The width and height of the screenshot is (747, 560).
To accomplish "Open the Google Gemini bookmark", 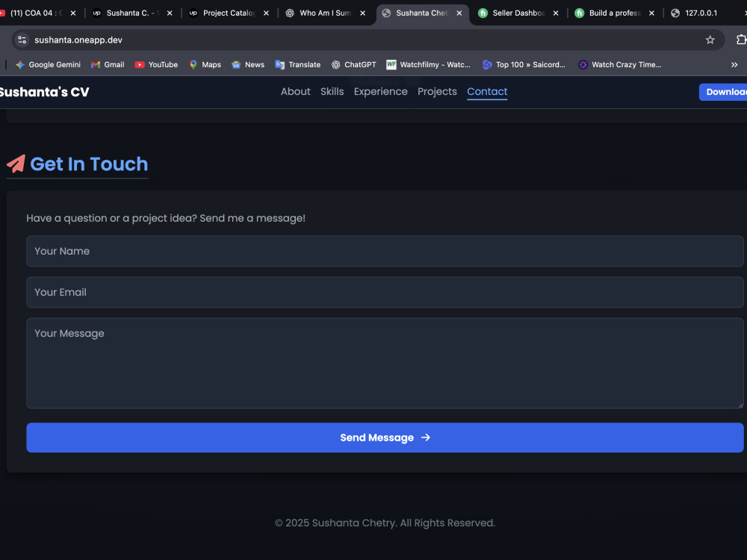I will click(x=48, y=65).
